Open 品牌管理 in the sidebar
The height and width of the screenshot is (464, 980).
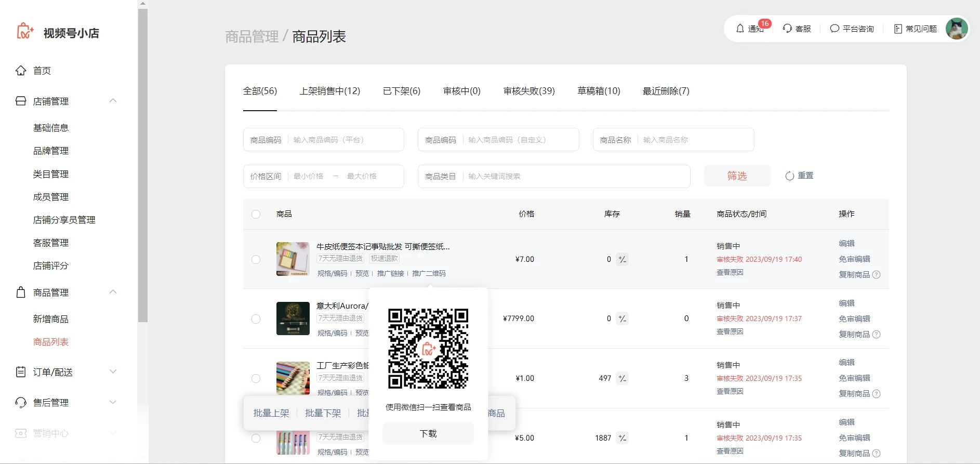point(51,151)
